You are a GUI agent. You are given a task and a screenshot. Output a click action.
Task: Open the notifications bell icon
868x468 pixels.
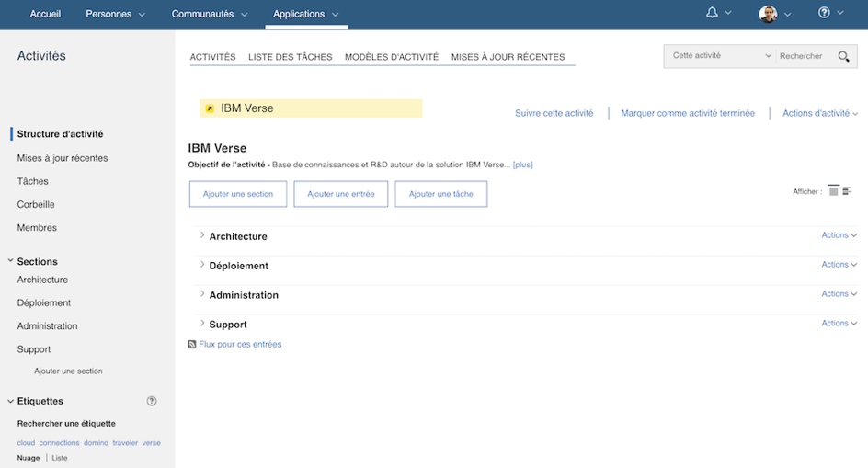(713, 13)
